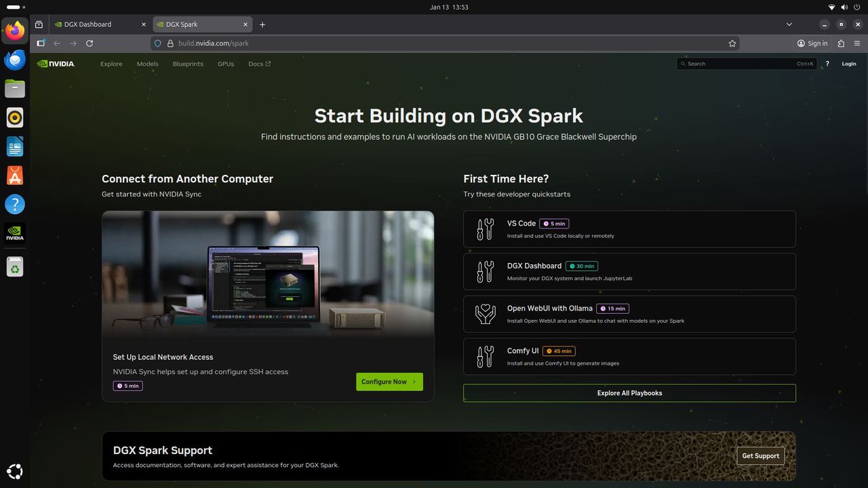
Task: Open the GPUs nav item
Action: 226,64
